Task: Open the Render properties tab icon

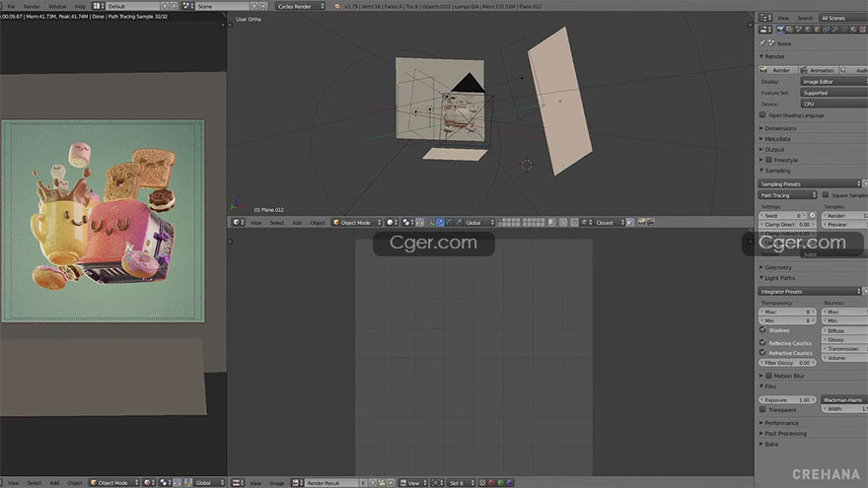Action: (x=780, y=30)
